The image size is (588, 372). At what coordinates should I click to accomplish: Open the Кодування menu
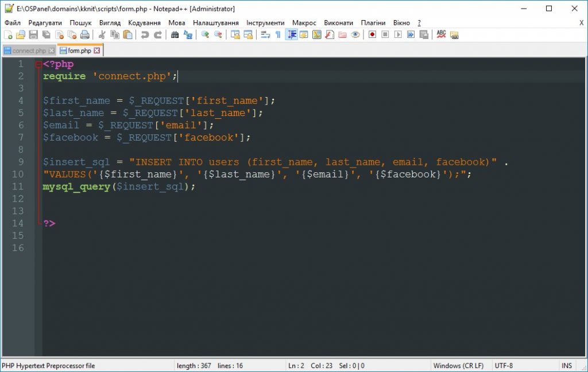click(x=144, y=23)
